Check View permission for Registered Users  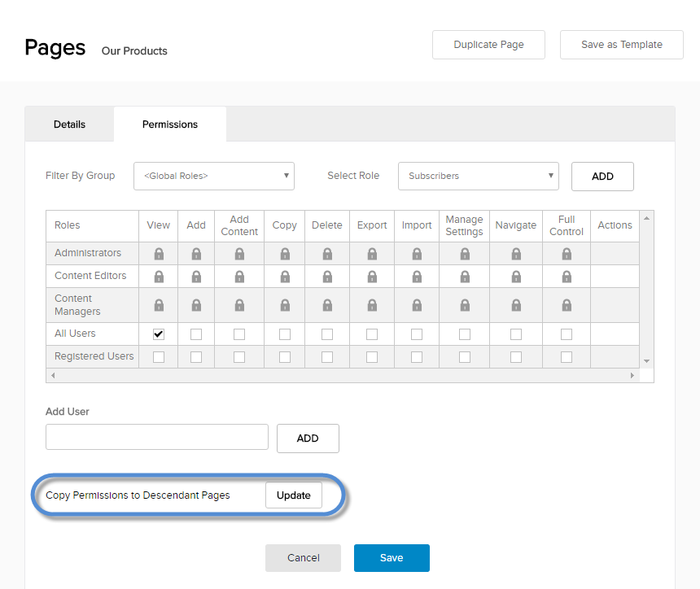[x=159, y=357]
